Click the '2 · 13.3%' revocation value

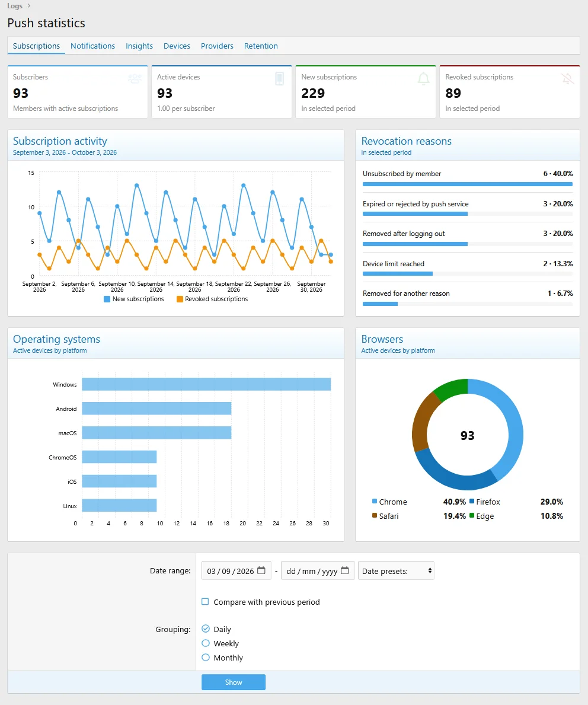(x=558, y=263)
